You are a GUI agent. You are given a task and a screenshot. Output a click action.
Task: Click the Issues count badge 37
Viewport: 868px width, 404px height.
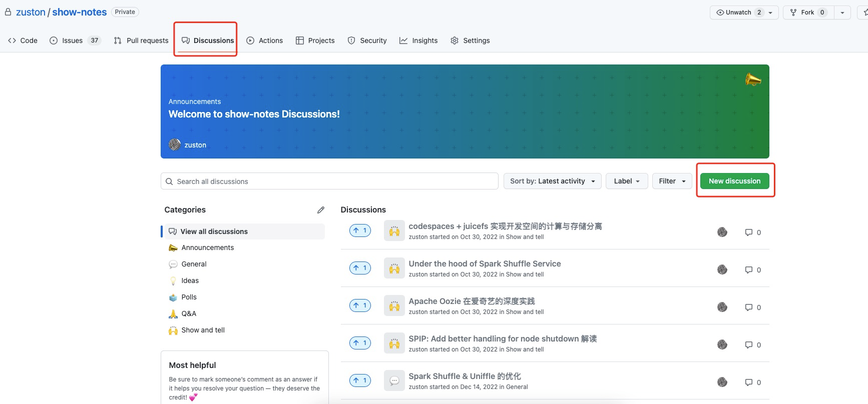coord(95,40)
